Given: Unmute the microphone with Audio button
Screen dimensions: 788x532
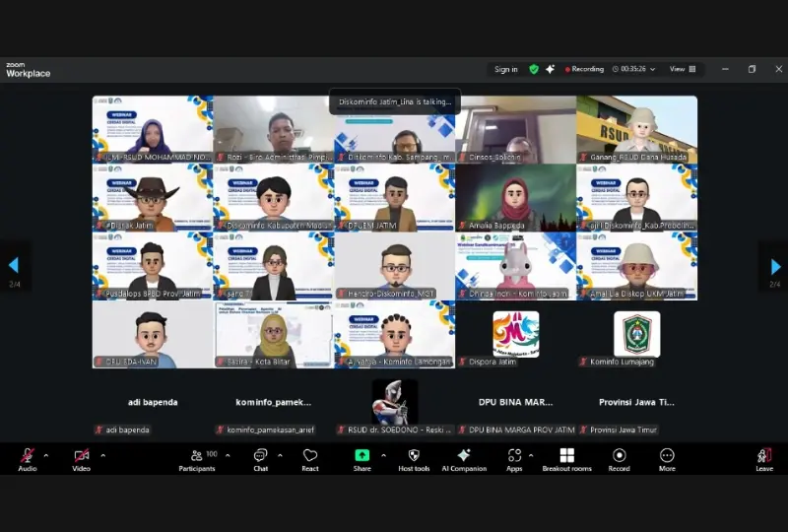Looking at the screenshot, I should pyautogui.click(x=28, y=459).
